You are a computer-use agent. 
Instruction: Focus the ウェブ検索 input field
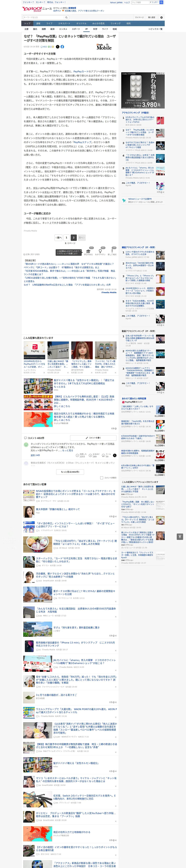140,2
